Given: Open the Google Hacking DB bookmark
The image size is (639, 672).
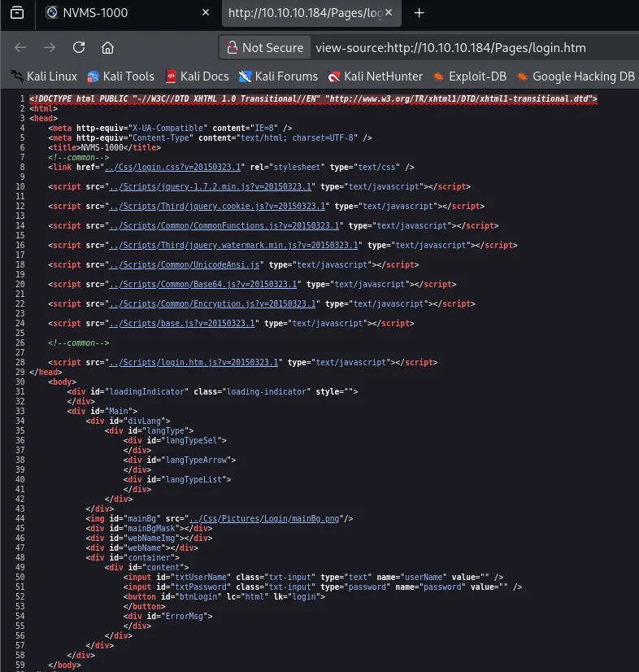Looking at the screenshot, I should (576, 76).
